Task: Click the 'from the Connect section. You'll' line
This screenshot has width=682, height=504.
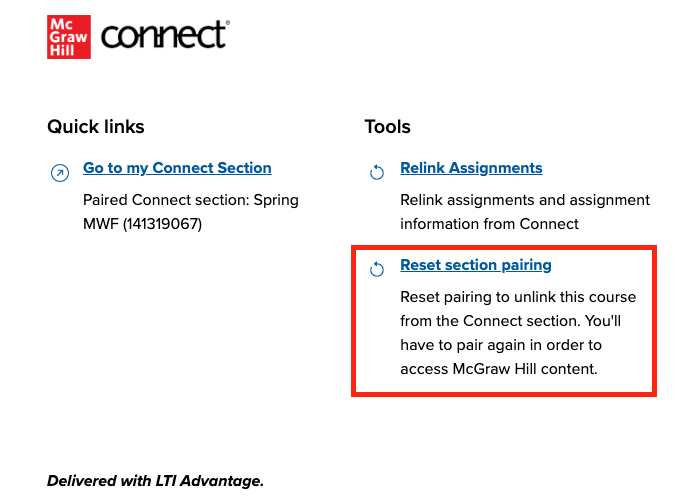Action: coord(511,321)
